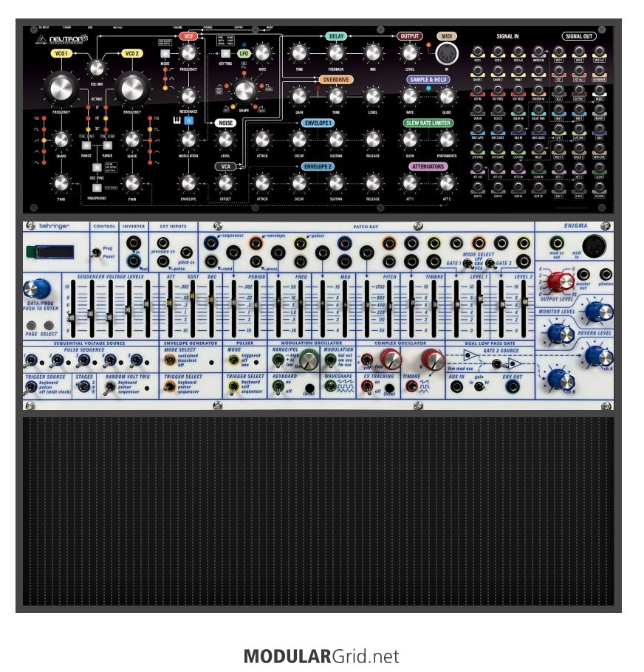This screenshot has height=672, width=644.
Task: Click the VCF Resonance knob
Action: (188, 97)
